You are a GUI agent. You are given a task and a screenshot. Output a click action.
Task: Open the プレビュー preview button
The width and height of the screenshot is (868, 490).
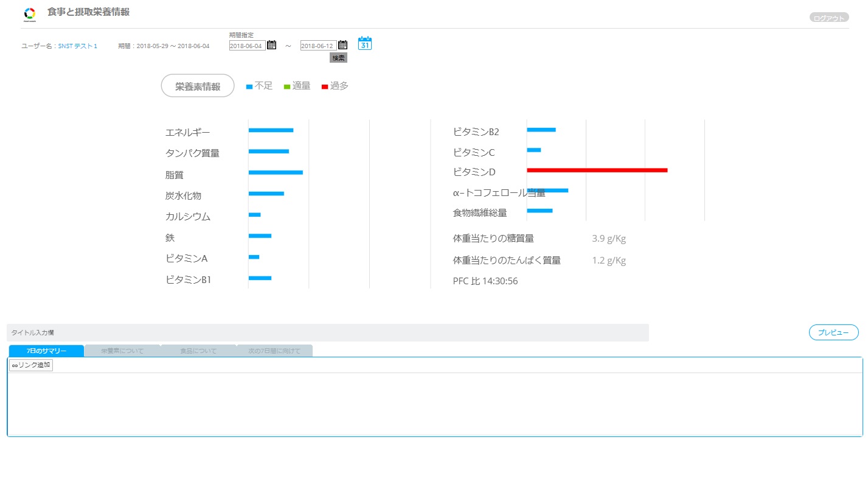(x=833, y=332)
